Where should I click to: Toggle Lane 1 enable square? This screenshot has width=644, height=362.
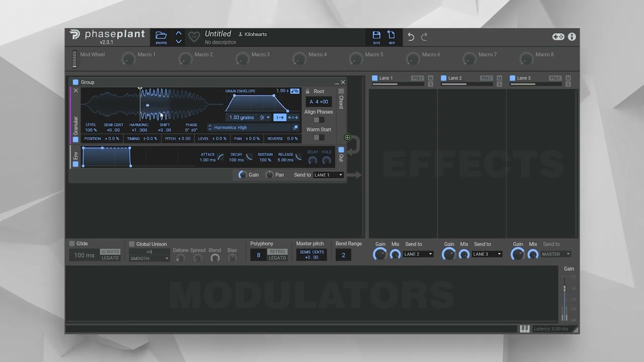[375, 78]
